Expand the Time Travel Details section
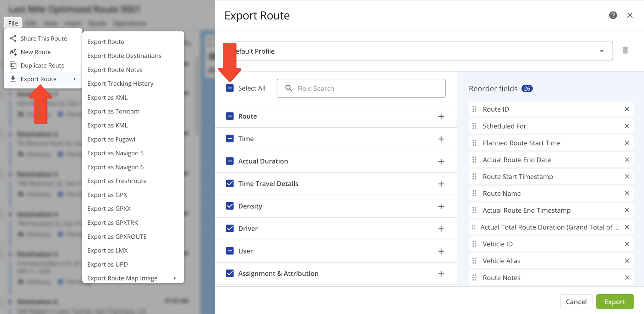The height and width of the screenshot is (314, 644). point(441,184)
